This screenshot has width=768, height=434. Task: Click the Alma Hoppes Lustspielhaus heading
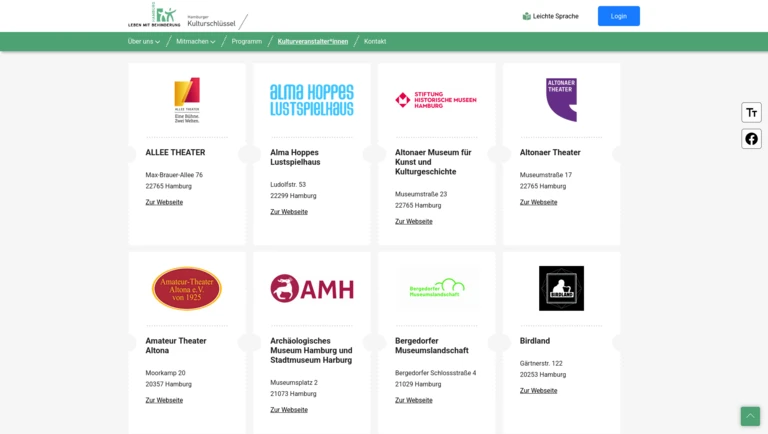tap(295, 157)
